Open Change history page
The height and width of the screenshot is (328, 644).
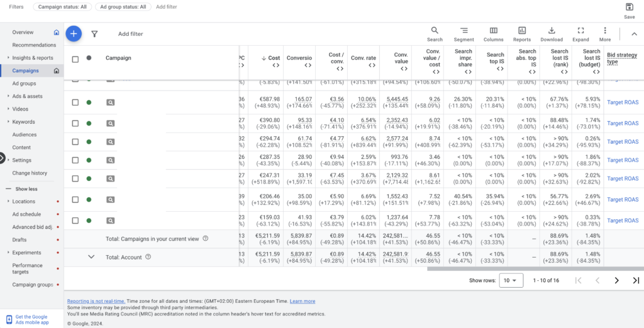pyautogui.click(x=30, y=173)
